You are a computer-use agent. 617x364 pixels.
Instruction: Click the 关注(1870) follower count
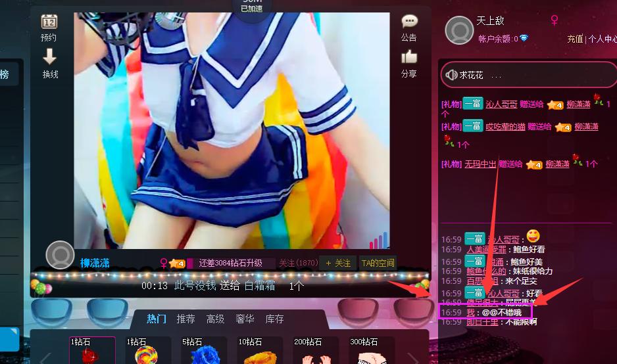click(x=298, y=263)
